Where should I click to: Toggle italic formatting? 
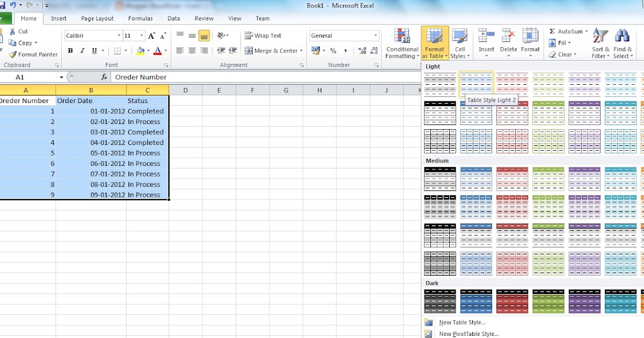click(82, 50)
